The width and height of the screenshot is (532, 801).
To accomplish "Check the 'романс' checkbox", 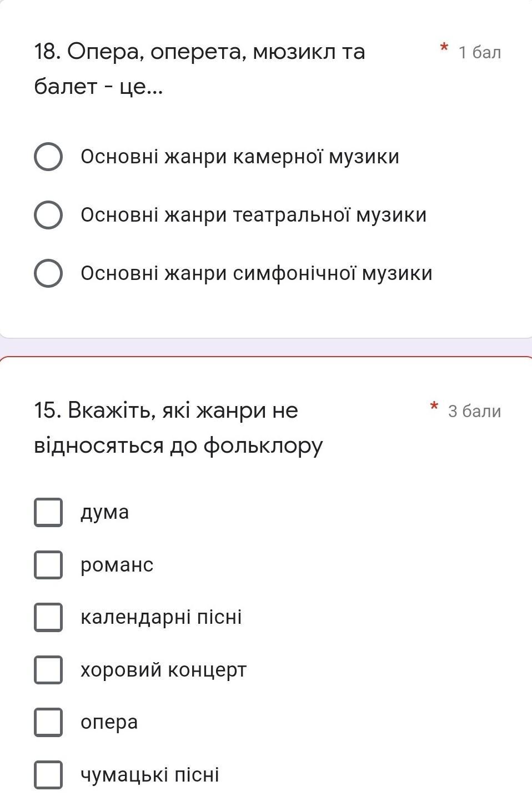I will point(48,565).
